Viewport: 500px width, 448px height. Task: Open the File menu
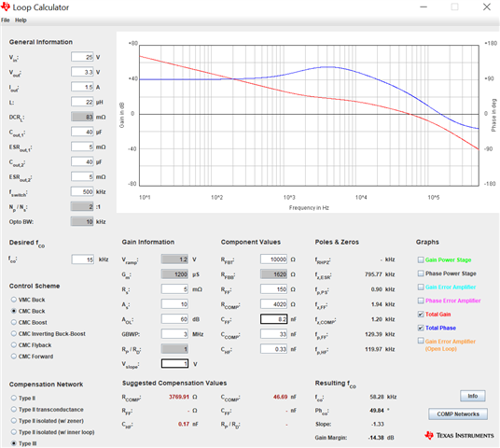coord(5,21)
